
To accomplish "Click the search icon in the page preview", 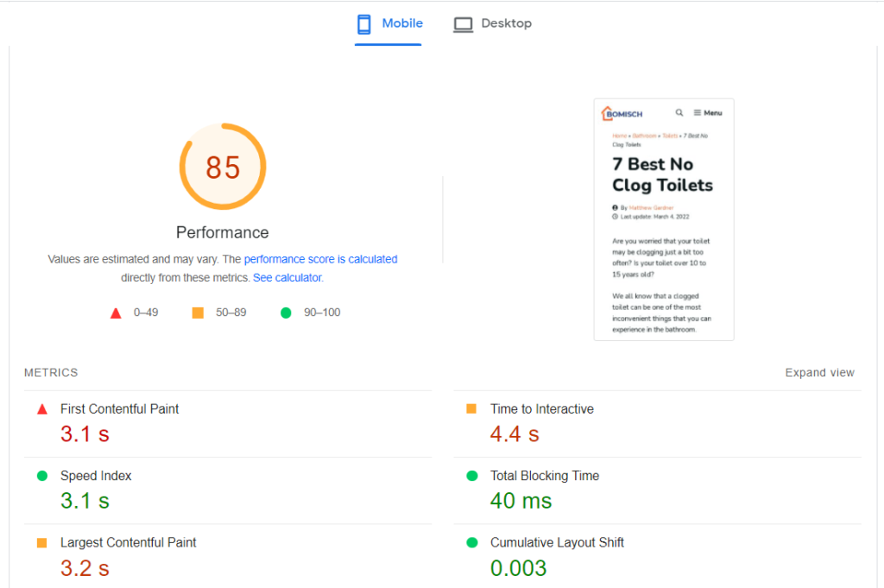I will [x=679, y=113].
